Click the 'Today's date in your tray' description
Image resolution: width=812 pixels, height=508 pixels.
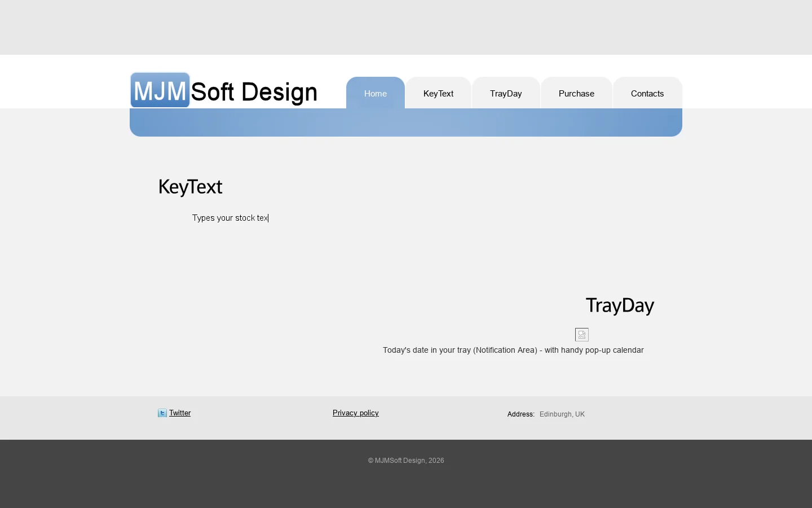pos(513,350)
